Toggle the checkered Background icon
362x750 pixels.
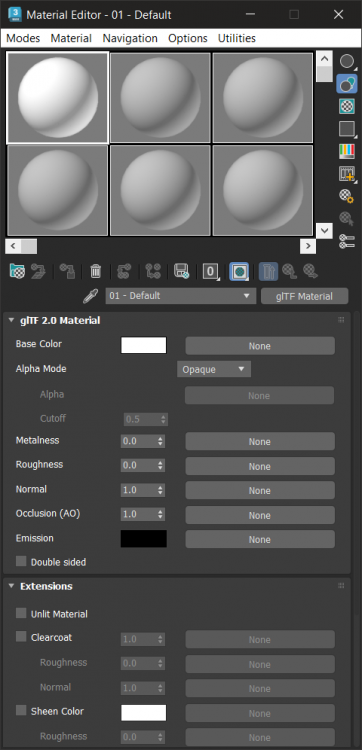(x=347, y=106)
